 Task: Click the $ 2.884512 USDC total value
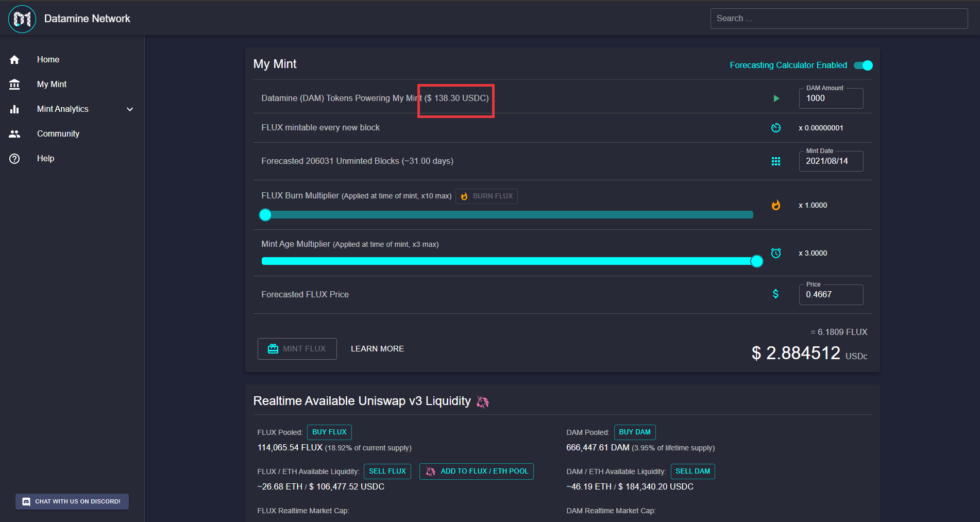[x=809, y=353]
